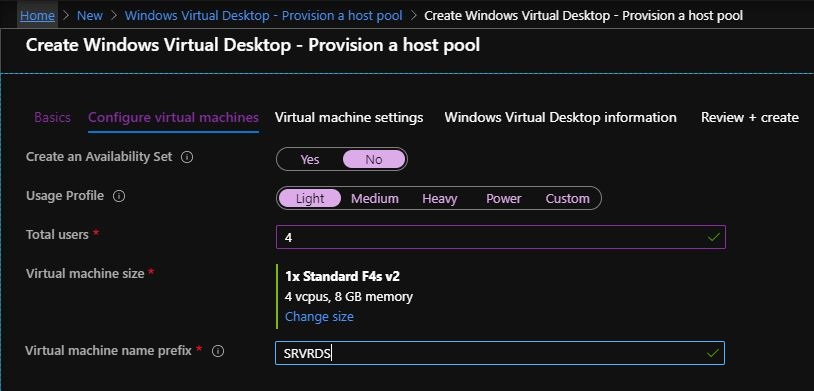Choose the Medium usage profile
The height and width of the screenshot is (391, 814).
click(x=375, y=198)
